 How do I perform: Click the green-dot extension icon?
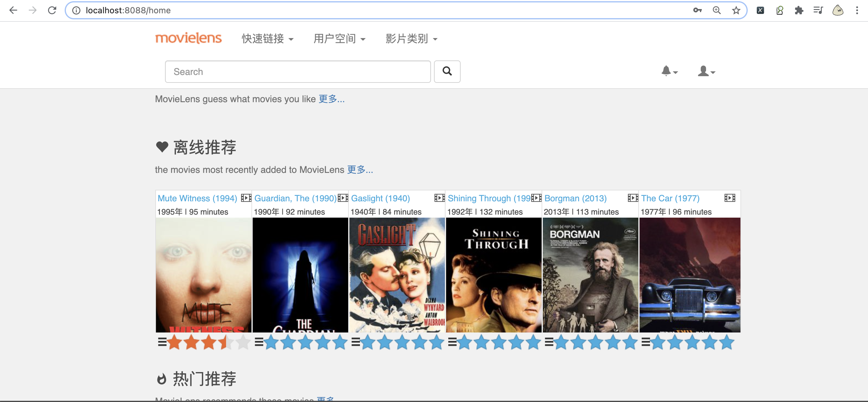(x=780, y=11)
